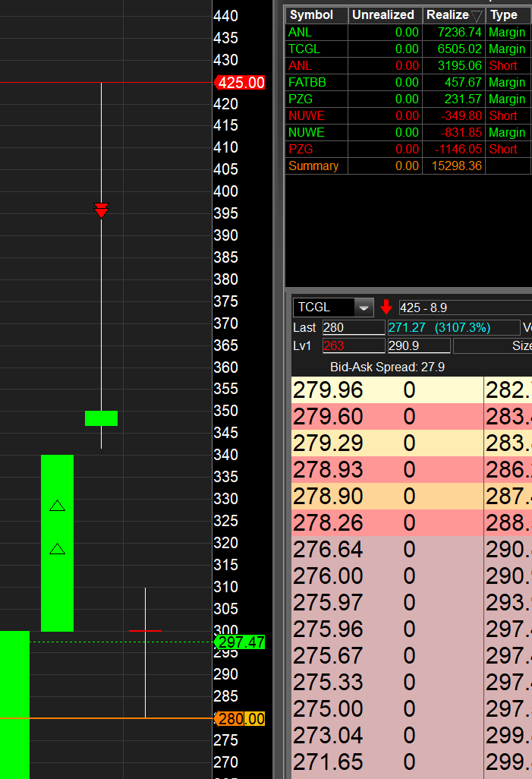Click the Last label in quote window
532x779 pixels.
pyautogui.click(x=304, y=328)
